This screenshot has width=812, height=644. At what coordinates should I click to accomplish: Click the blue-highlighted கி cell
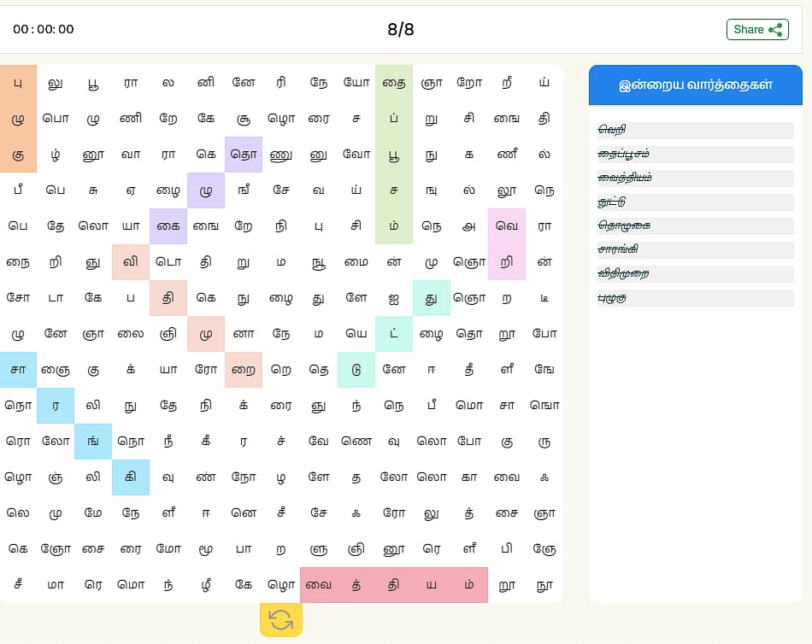(131, 477)
